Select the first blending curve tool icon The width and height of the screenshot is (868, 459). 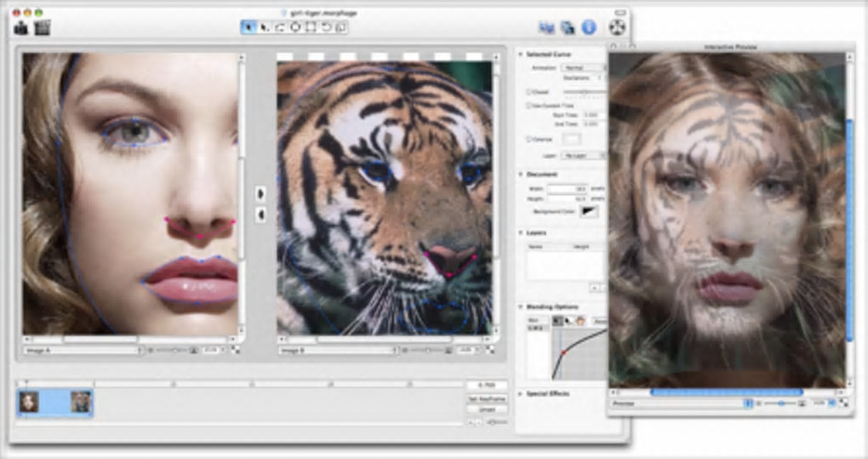[558, 320]
